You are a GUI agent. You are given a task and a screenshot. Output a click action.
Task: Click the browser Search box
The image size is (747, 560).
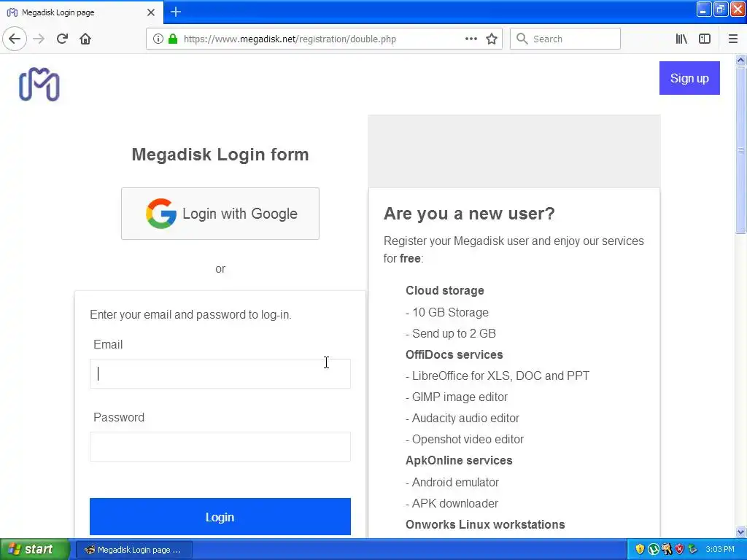[565, 39]
